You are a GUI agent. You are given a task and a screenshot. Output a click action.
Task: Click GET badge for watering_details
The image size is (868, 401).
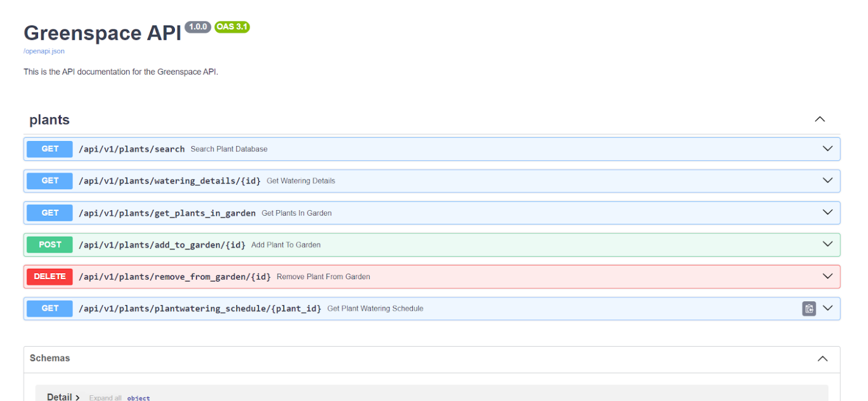pyautogui.click(x=50, y=181)
